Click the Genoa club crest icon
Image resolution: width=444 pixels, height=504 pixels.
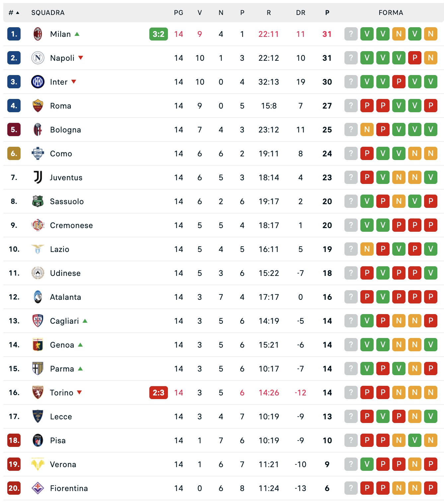click(x=38, y=345)
